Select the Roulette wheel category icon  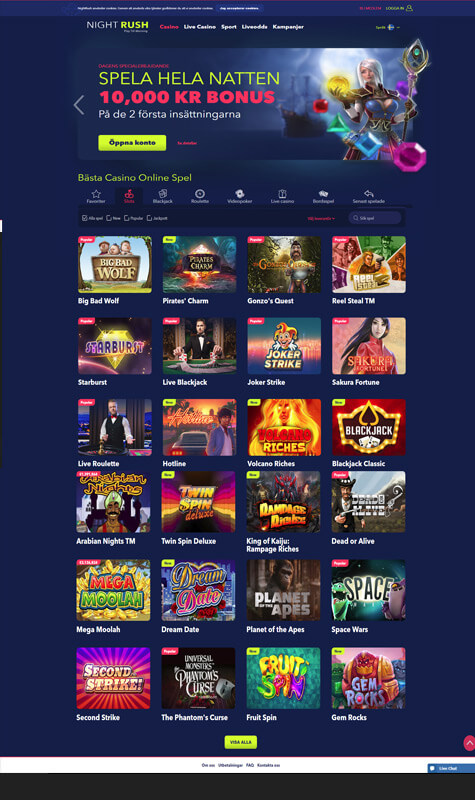click(200, 193)
